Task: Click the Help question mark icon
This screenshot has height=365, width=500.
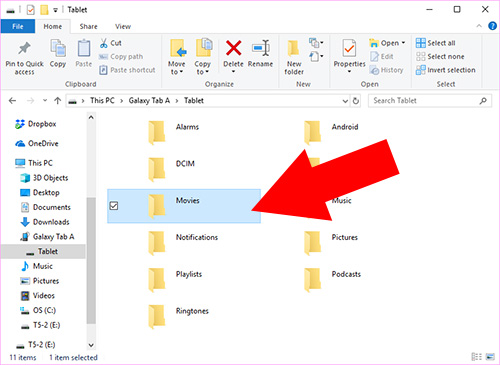Action: click(x=492, y=26)
